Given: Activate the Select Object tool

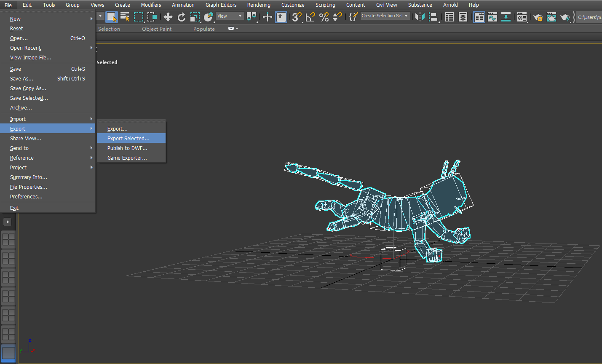Looking at the screenshot, I should click(111, 17).
